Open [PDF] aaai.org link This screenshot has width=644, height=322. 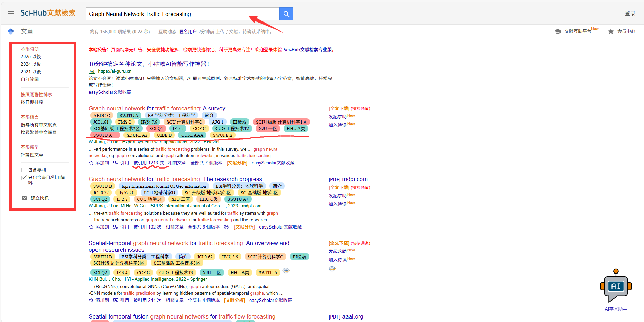[x=346, y=316]
